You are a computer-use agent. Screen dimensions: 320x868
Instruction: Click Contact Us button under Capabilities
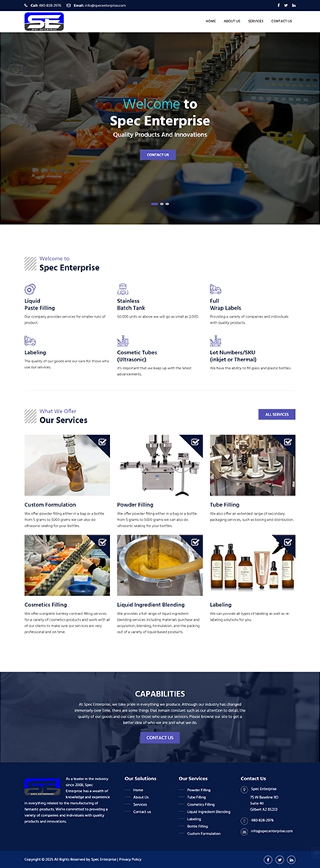pos(160,737)
